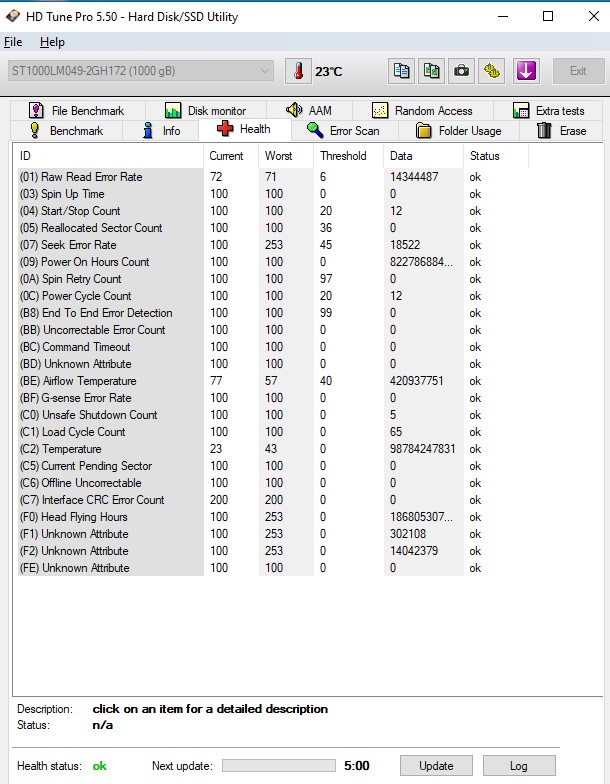Switch to the Benchmark tab

tap(66, 130)
